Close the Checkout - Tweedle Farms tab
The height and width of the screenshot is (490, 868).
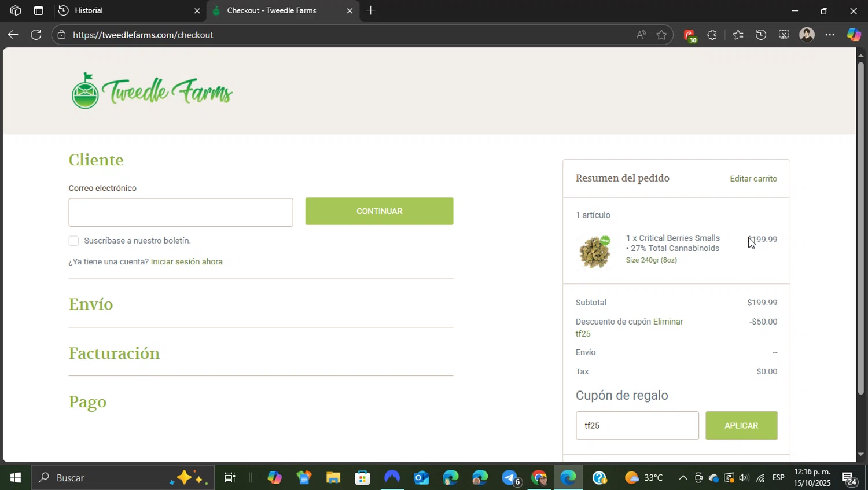pos(350,10)
